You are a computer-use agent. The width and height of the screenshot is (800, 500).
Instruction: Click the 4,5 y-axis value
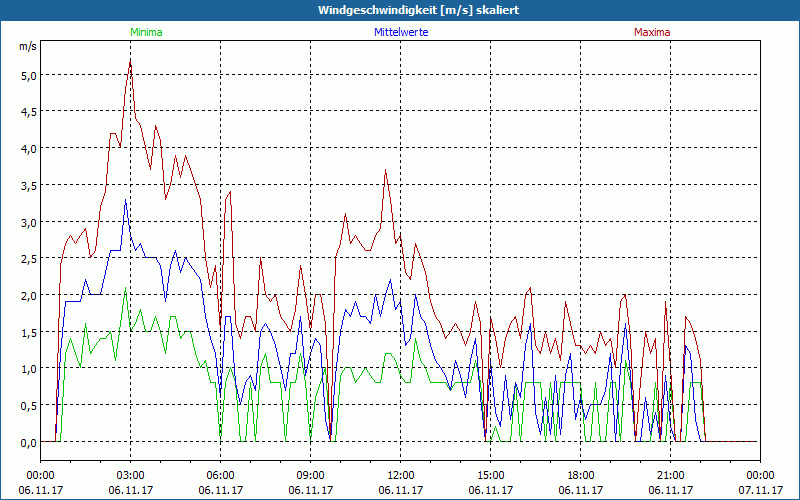point(29,112)
